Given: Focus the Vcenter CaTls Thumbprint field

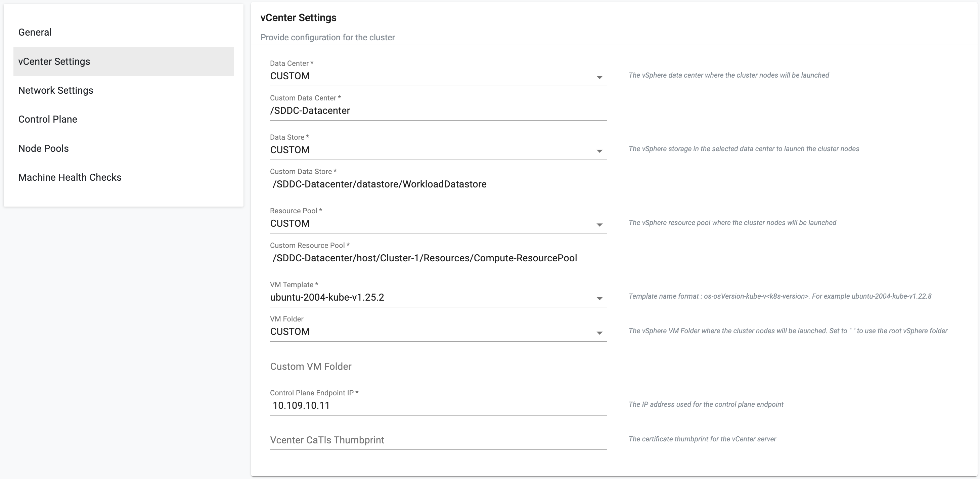Looking at the screenshot, I should pyautogui.click(x=438, y=440).
